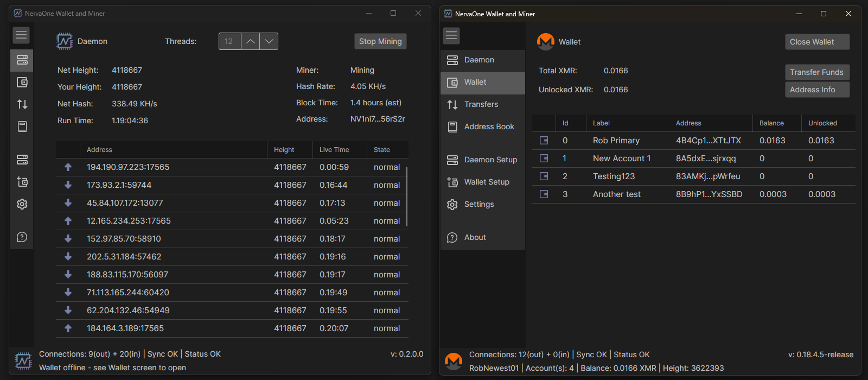Click wallet icon of New Account 1 row
The image size is (868, 380).
544,159
